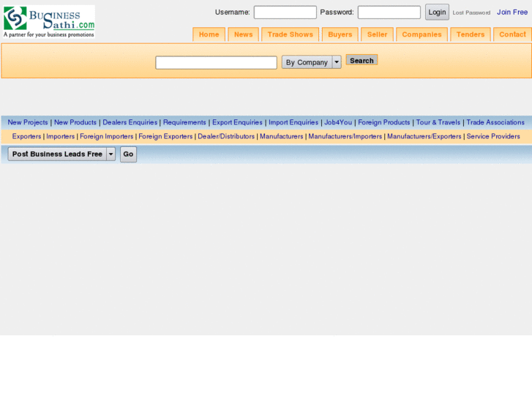The height and width of the screenshot is (399, 532).
Task: Click the BusinessSathi.com logo
Action: 49,22
